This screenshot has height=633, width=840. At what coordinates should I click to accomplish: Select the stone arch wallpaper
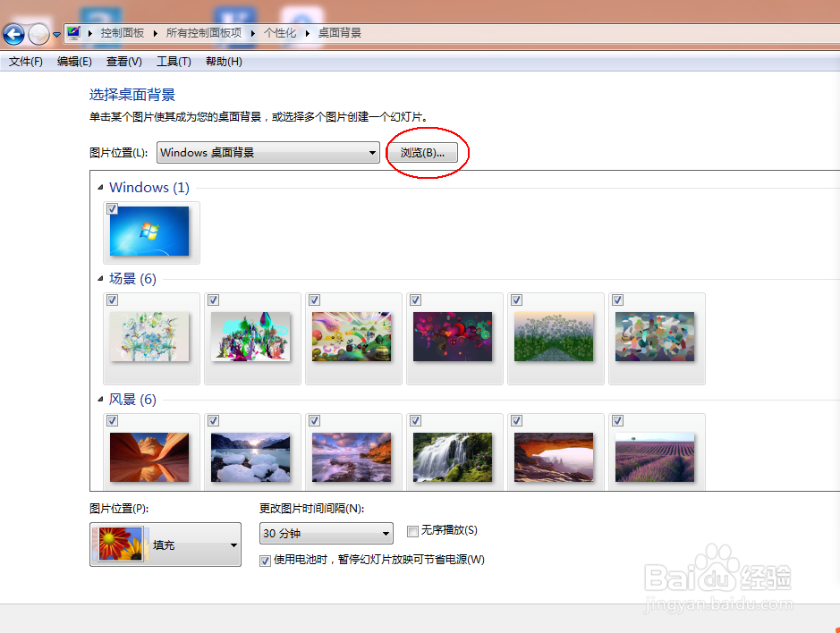pyautogui.click(x=554, y=458)
